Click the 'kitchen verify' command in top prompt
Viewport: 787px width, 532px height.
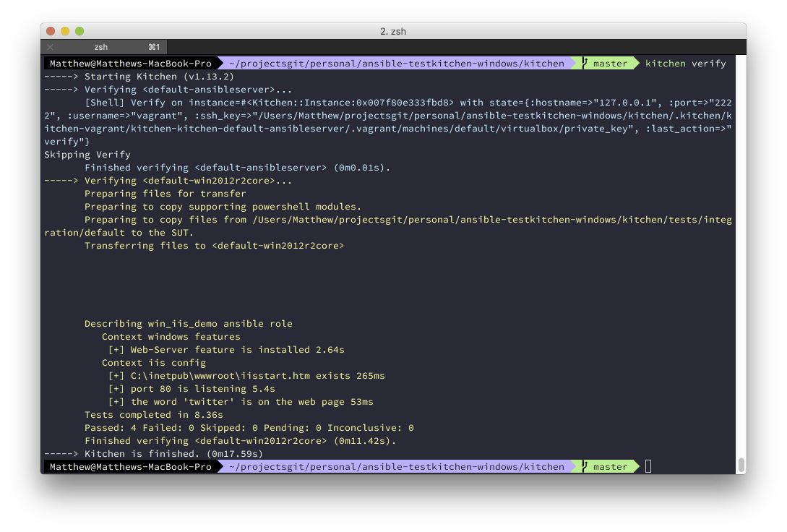tap(685, 64)
